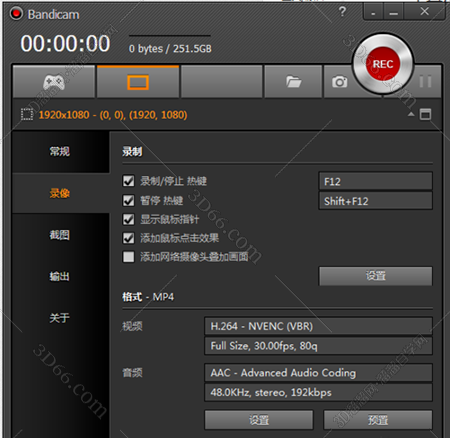Click the pause bars beside REC
Screen dimensions: 450x438
(x=425, y=81)
